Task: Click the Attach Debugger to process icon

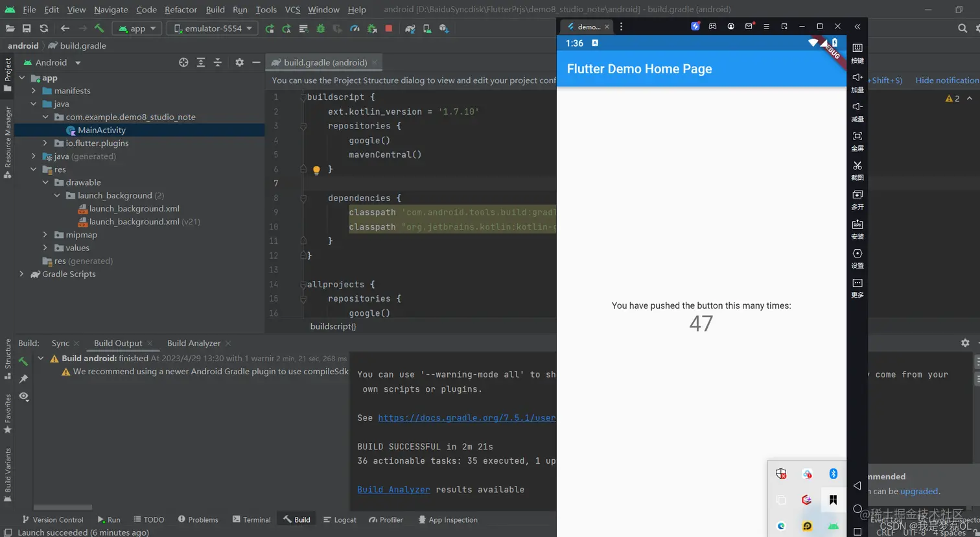Action: [372, 29]
